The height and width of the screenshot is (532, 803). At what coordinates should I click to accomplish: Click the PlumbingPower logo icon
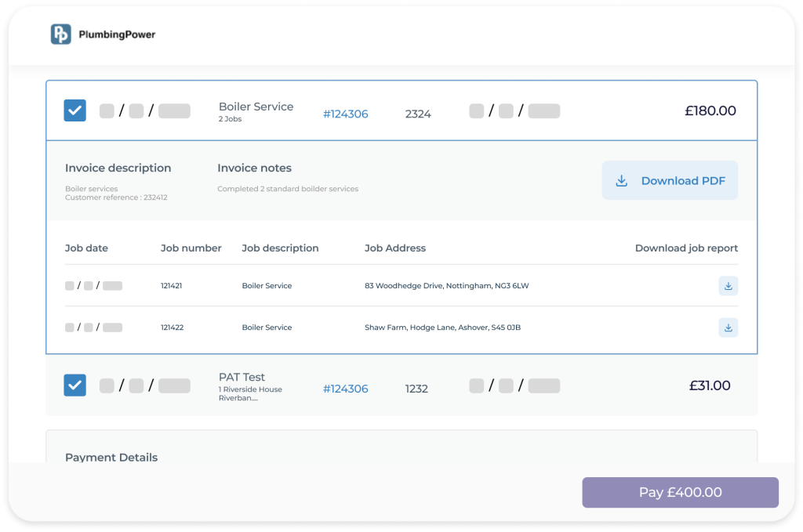pos(60,34)
